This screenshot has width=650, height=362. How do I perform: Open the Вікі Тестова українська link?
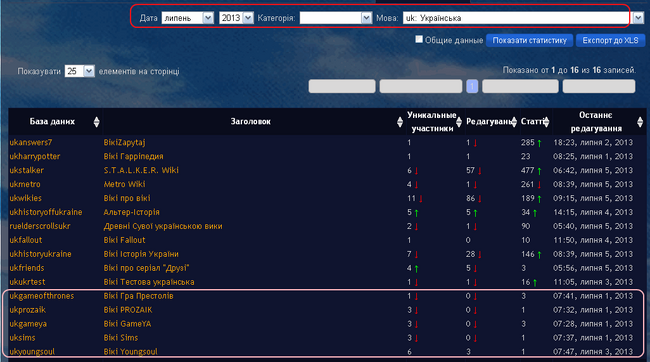149,282
